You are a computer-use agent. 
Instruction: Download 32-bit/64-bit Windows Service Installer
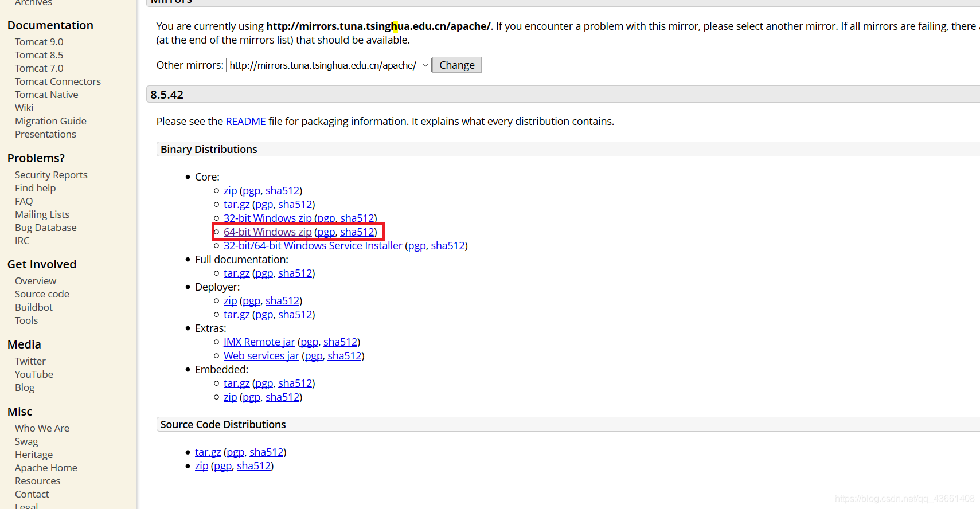click(x=313, y=246)
